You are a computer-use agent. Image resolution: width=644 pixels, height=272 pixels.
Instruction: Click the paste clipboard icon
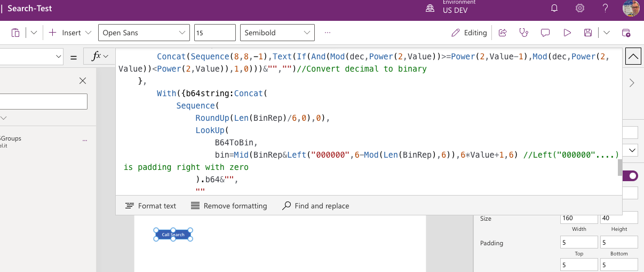[15, 33]
